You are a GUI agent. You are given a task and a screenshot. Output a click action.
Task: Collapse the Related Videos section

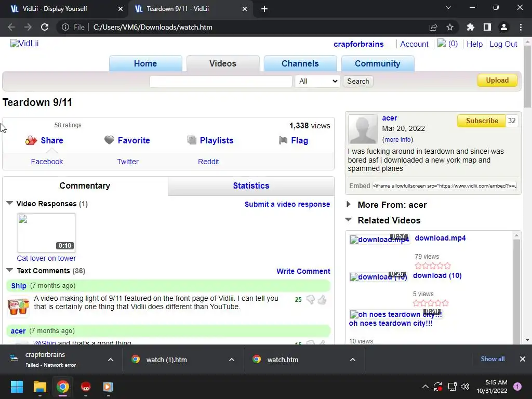click(x=349, y=220)
